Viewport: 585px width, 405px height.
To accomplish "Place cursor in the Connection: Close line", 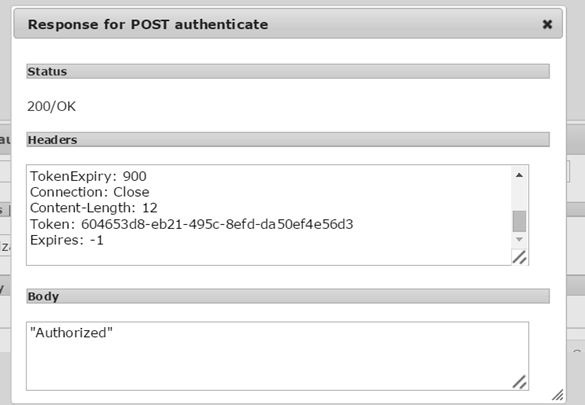I will pyautogui.click(x=90, y=192).
